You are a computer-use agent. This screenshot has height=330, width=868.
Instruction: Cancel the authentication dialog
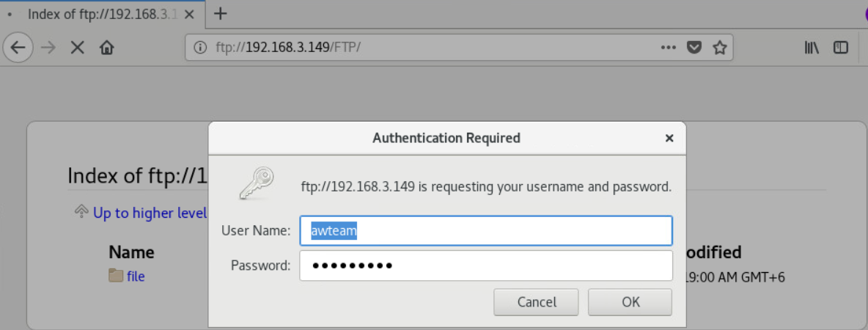tap(537, 302)
